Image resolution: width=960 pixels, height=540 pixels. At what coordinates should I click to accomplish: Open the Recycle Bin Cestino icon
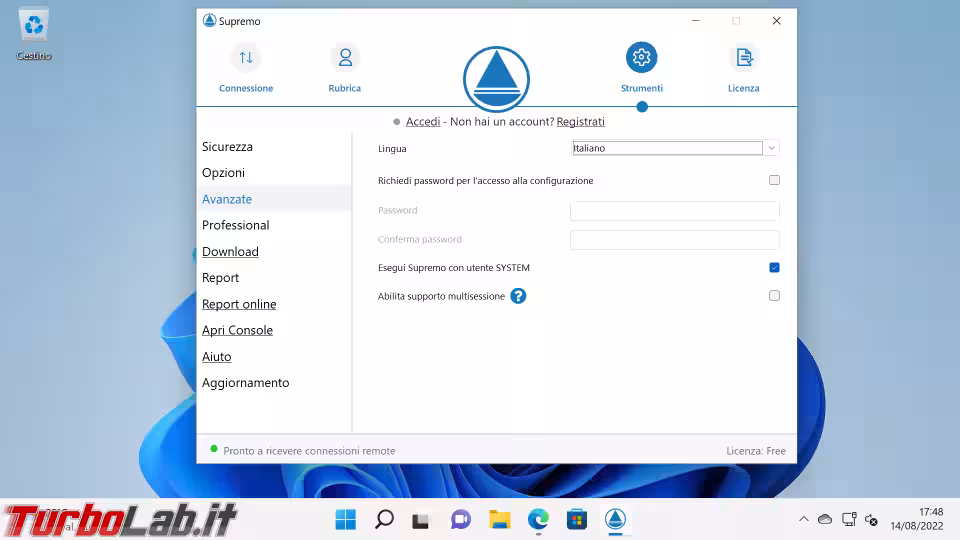pos(34,34)
